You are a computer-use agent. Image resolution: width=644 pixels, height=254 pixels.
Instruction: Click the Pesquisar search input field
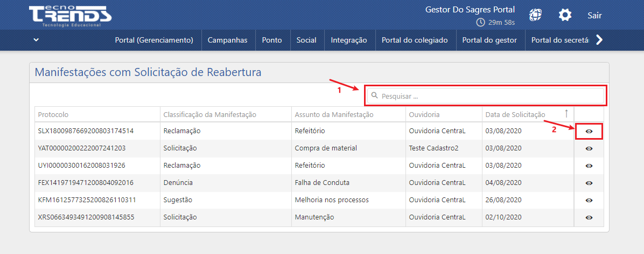(x=490, y=96)
